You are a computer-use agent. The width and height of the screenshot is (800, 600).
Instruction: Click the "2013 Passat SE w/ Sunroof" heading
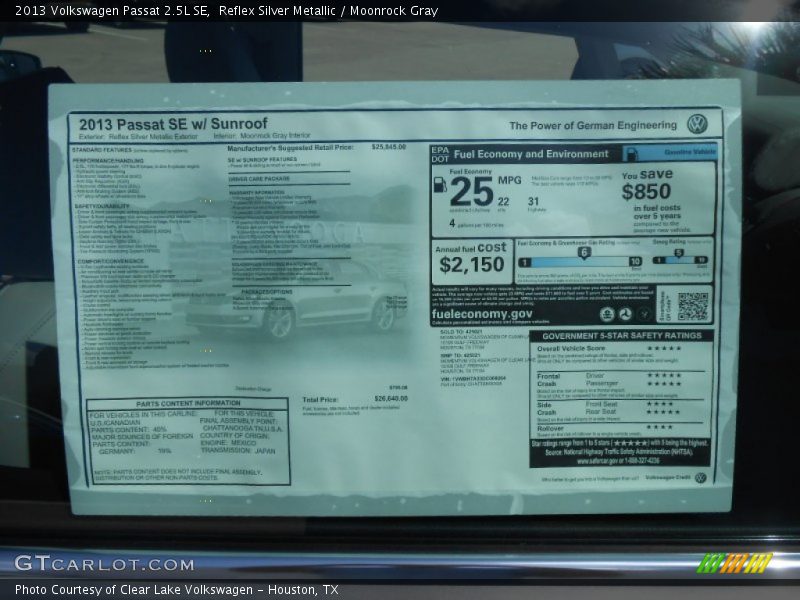(x=173, y=124)
